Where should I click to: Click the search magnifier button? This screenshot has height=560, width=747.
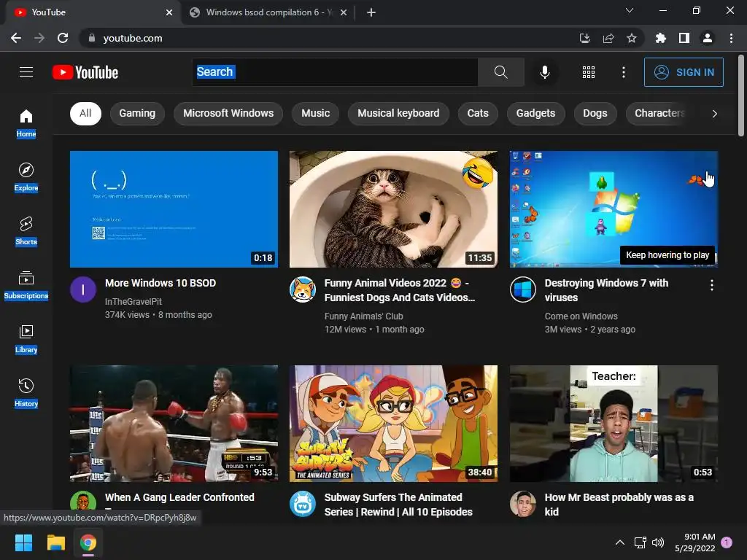pyautogui.click(x=500, y=72)
